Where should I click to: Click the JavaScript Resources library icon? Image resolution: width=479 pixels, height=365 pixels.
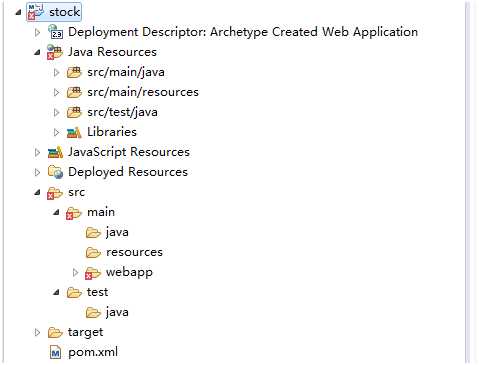click(x=55, y=152)
